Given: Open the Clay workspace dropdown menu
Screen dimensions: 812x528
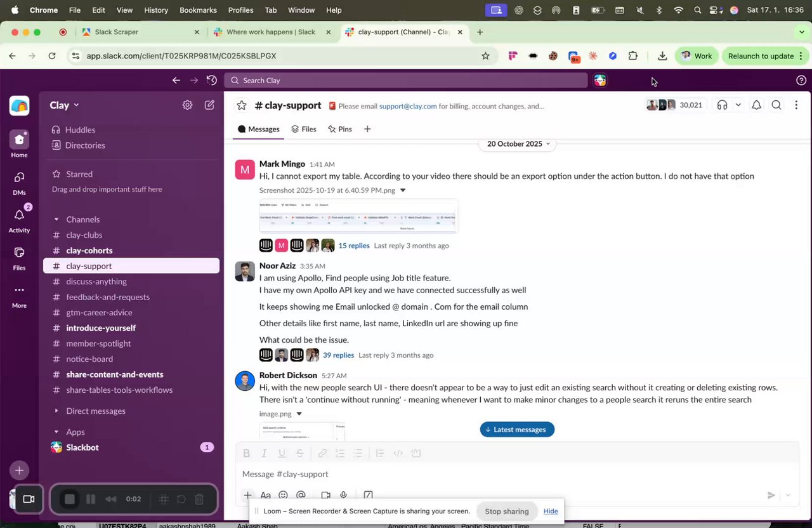Looking at the screenshot, I should 65,105.
